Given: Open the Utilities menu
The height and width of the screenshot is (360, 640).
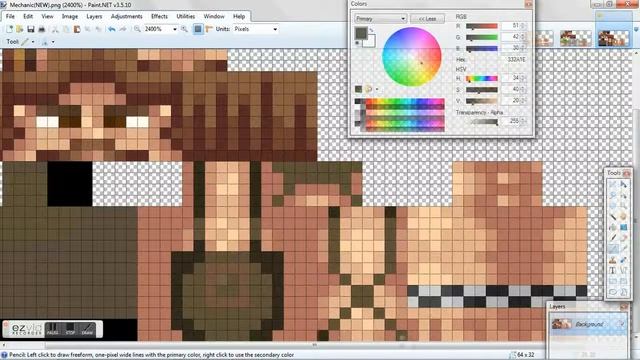Looking at the screenshot, I should 186,16.
